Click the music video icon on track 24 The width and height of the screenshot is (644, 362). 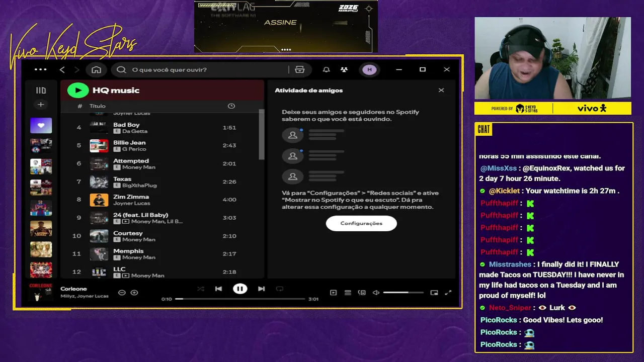pos(125,221)
